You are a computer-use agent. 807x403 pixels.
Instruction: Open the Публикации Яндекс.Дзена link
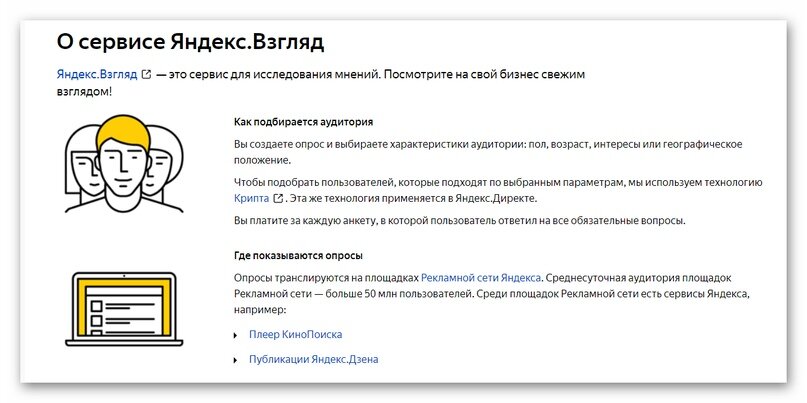click(313, 359)
